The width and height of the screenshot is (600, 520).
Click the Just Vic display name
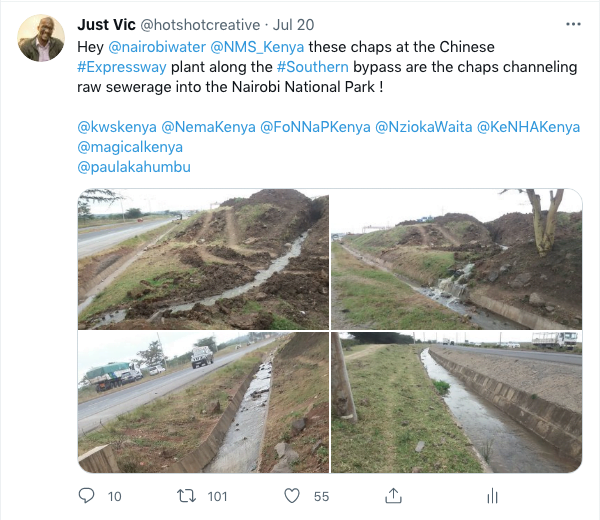click(109, 24)
